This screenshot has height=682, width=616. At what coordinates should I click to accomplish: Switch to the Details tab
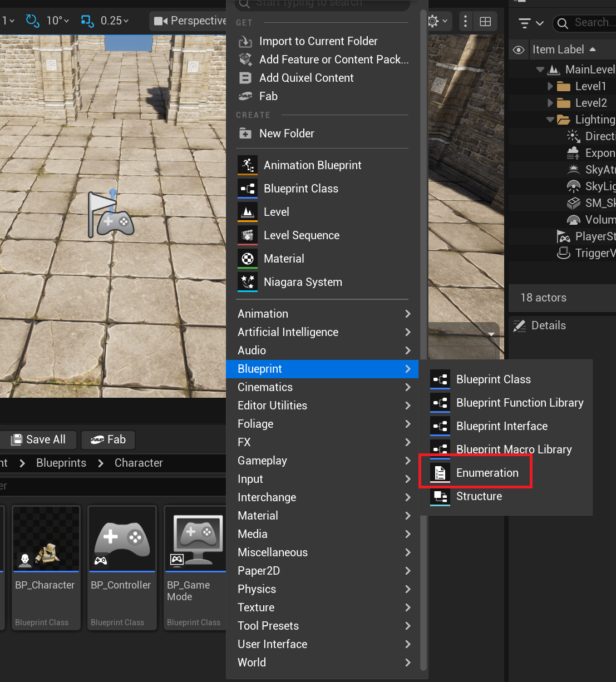pos(540,325)
